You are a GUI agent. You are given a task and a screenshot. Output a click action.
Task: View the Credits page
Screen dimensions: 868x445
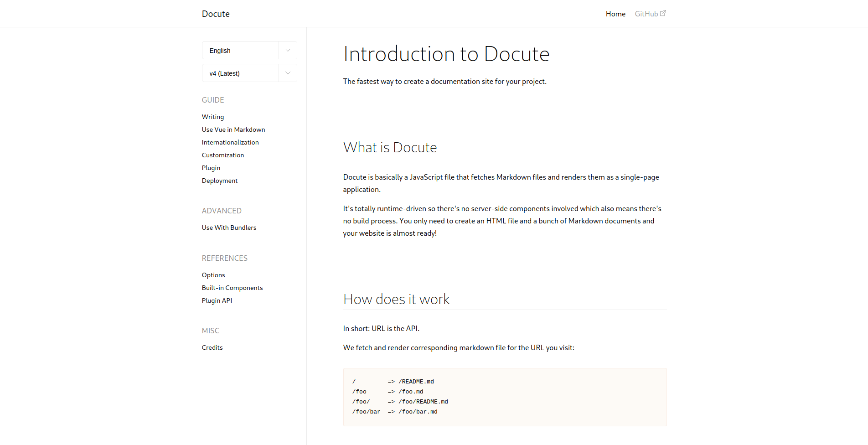212,347
